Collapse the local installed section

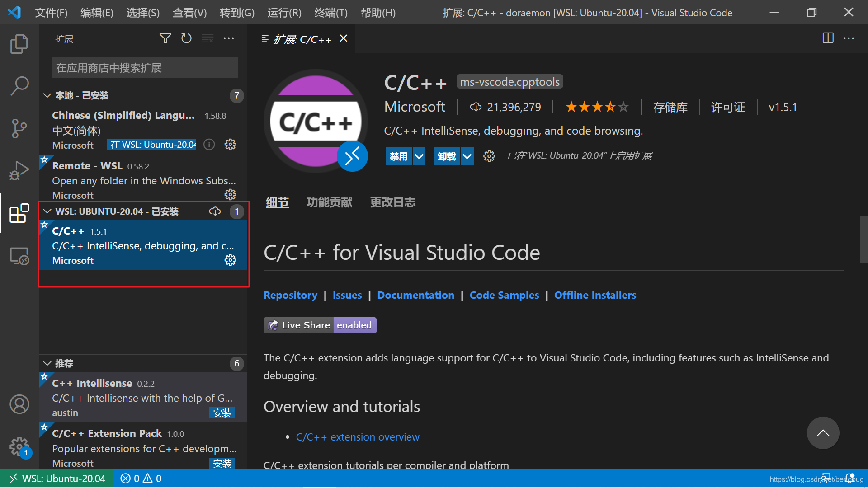47,95
